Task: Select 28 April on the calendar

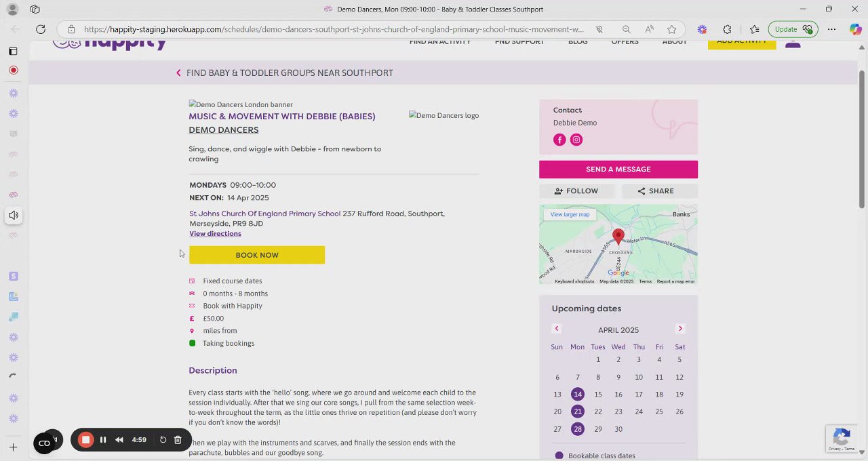Action: coord(577,429)
